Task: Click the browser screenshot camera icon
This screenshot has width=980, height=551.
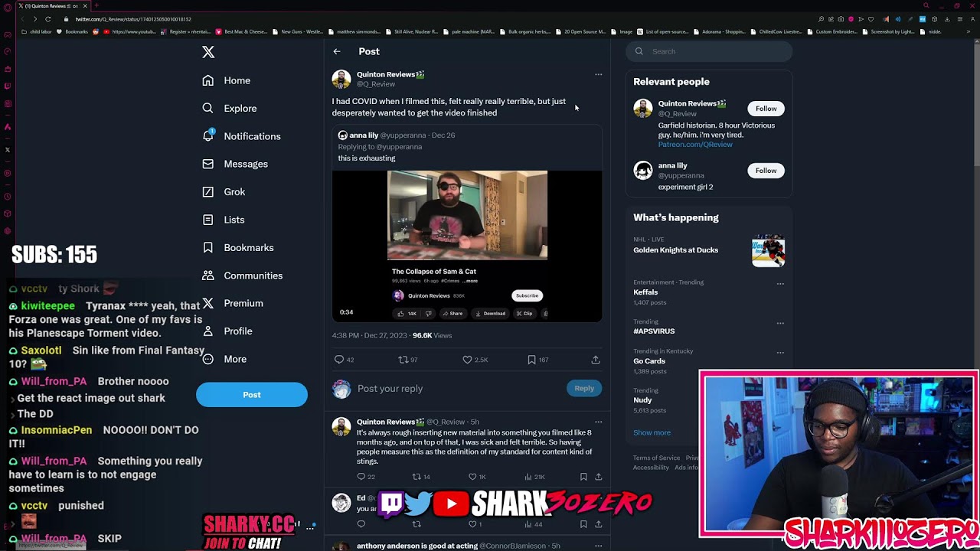Action: (x=841, y=19)
